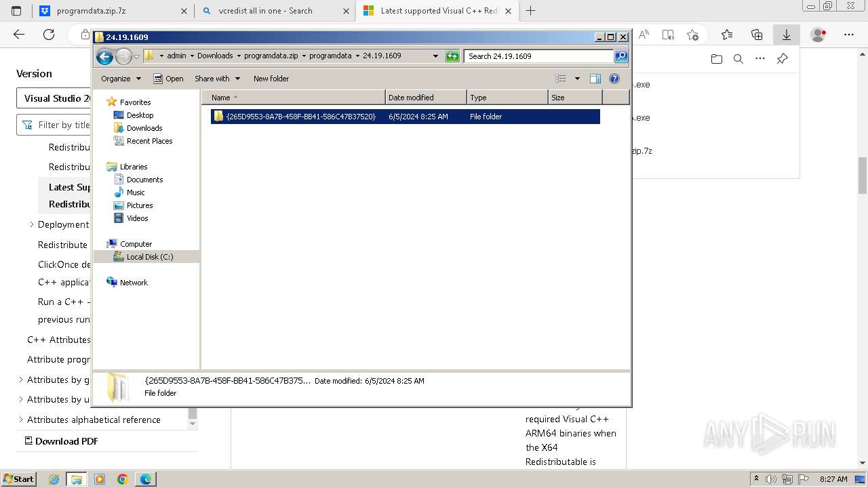Open the view options dropdown arrow
Viewport: 868px width, 488px height.
(x=577, y=79)
